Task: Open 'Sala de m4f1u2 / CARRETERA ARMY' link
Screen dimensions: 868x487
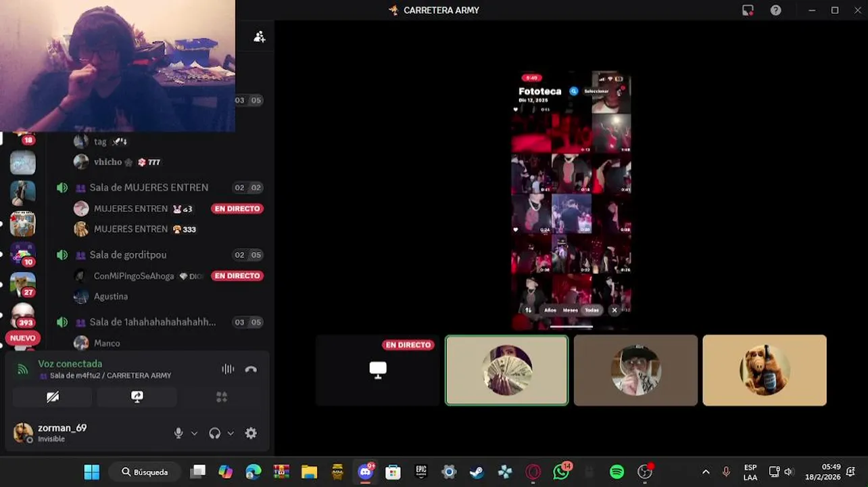Action: (110, 375)
